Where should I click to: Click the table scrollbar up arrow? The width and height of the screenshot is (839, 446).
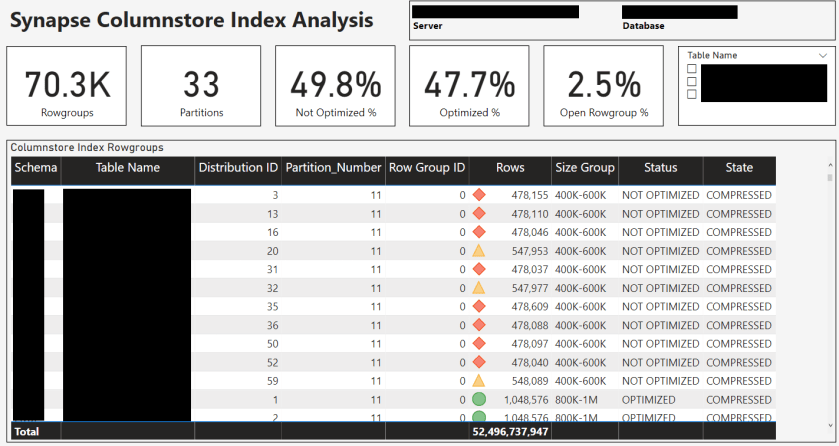point(831,166)
